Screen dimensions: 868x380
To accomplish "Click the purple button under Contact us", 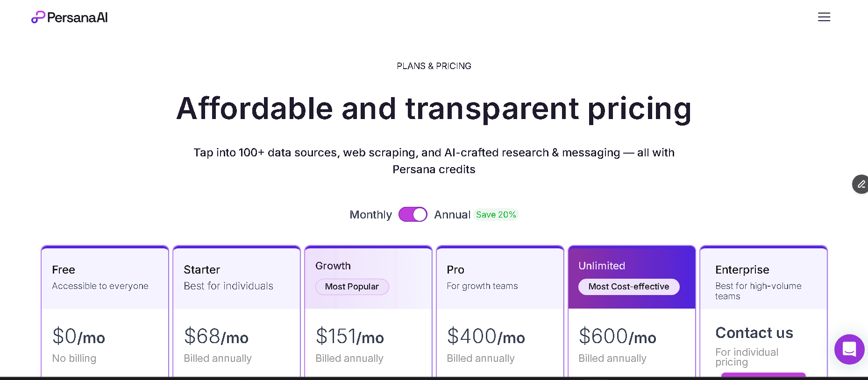I will (763, 377).
